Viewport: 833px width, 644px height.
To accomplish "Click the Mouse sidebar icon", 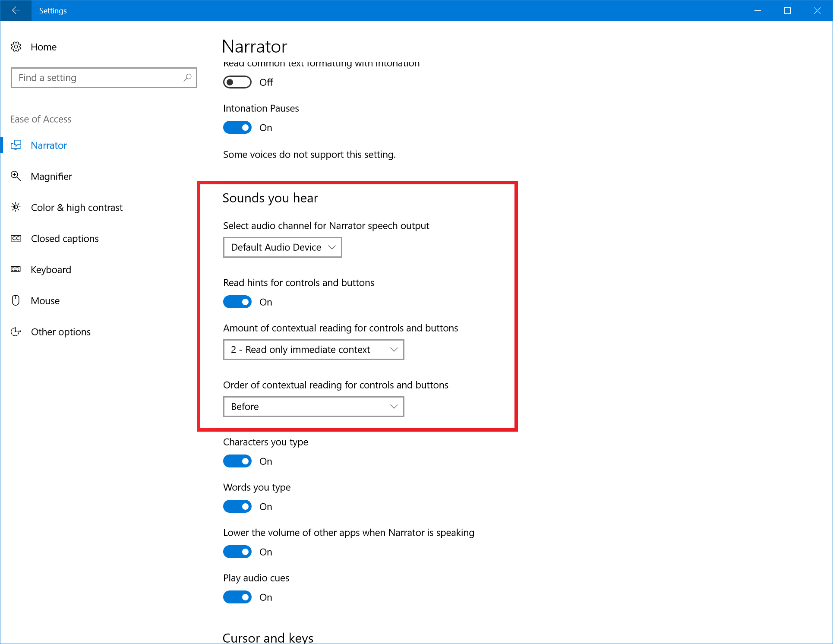I will [x=16, y=300].
